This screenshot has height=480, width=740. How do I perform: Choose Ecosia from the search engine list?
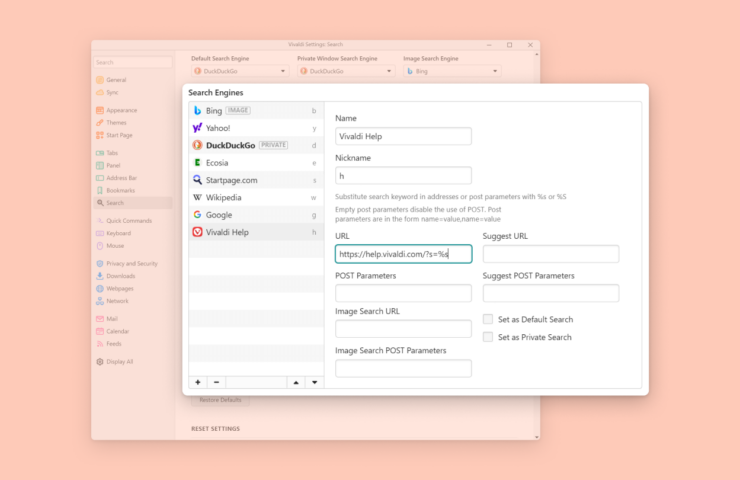point(256,163)
